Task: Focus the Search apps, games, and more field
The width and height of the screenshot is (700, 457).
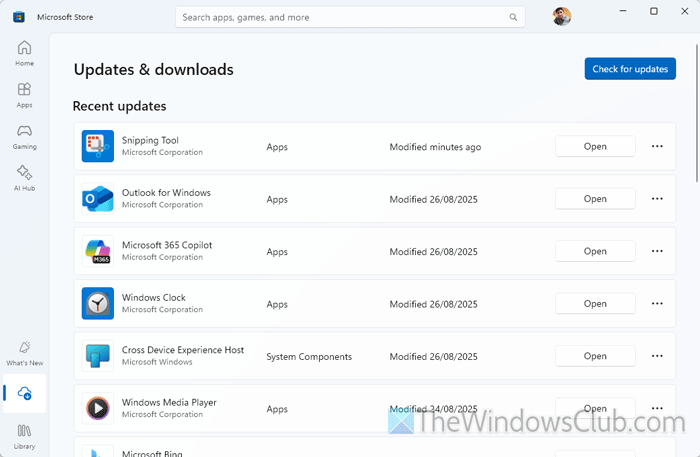Action: [x=340, y=17]
